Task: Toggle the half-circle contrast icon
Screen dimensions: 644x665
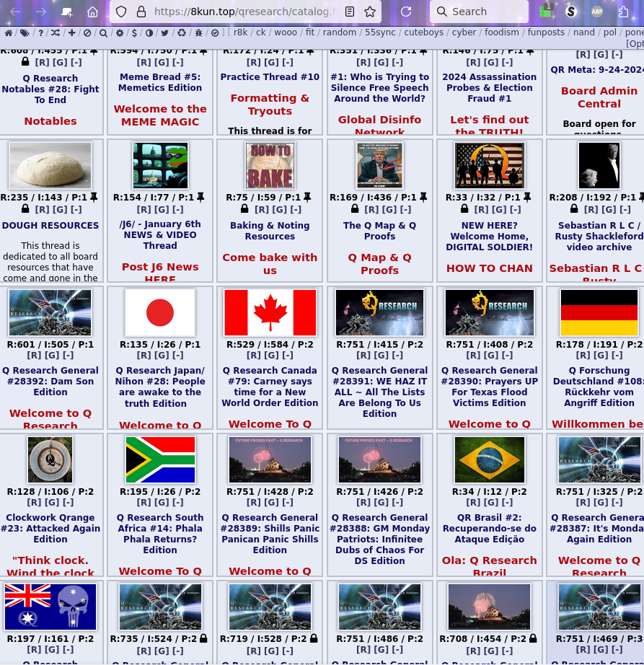Action: point(149,32)
